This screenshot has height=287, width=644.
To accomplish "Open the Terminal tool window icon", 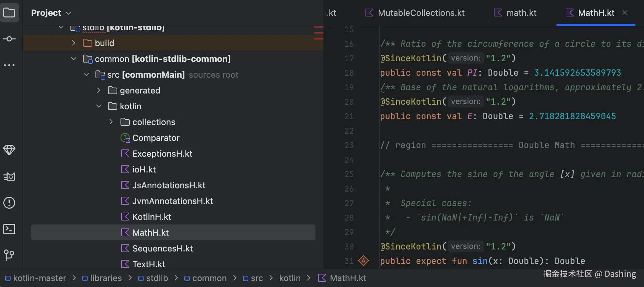I will 9,229.
